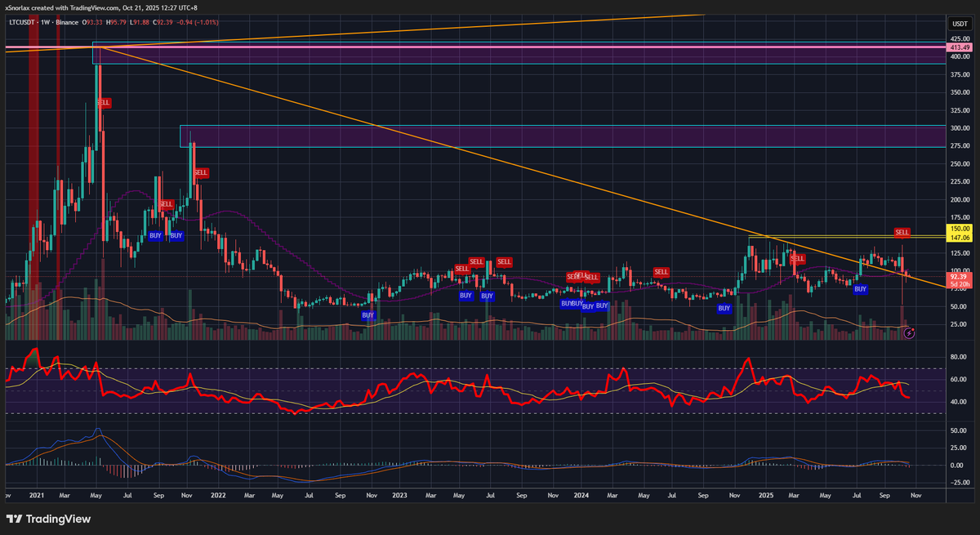The height and width of the screenshot is (535, 980).
Task: Select the yellow 147.06 price label
Action: pyautogui.click(x=958, y=237)
